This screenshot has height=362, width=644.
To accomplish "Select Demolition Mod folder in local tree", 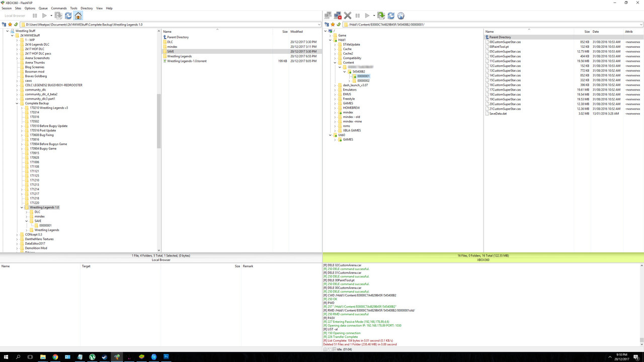I will [x=36, y=248].
